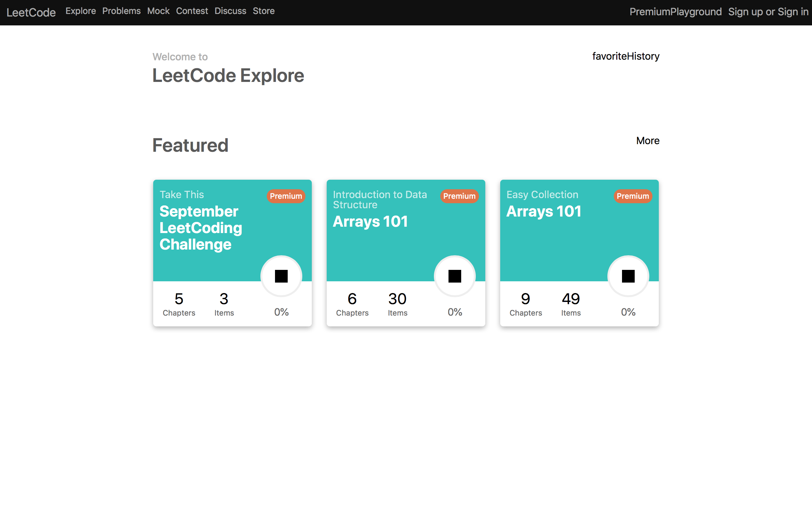
Task: Click the 49 Items stat
Action: [571, 304]
